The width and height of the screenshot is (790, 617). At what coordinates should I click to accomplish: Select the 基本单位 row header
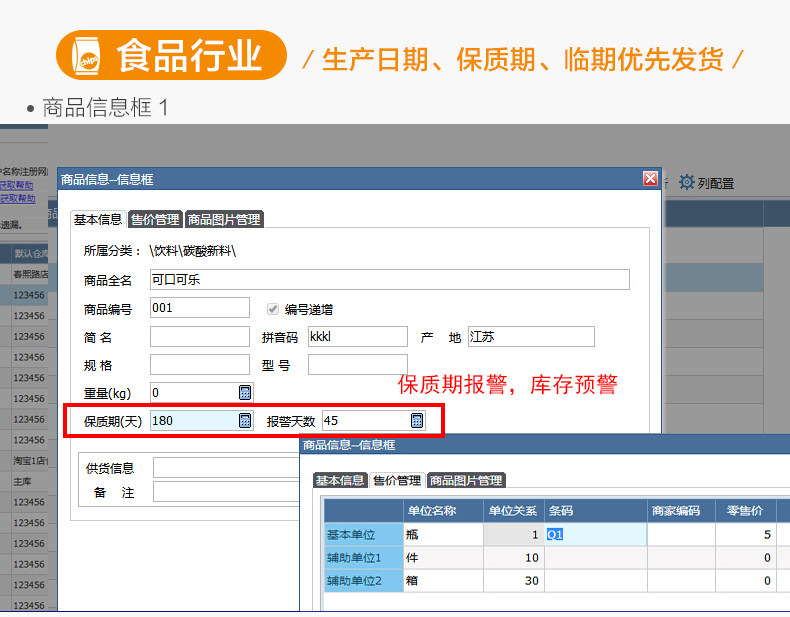pos(363,534)
